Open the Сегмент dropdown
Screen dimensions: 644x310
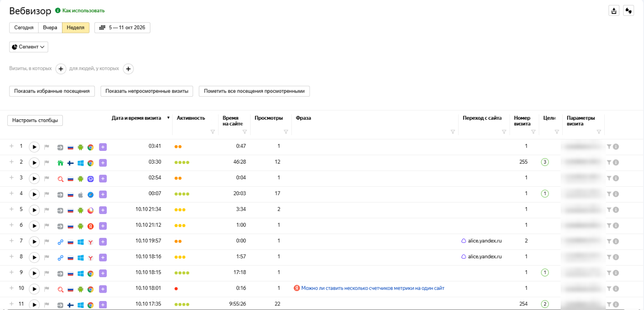(x=29, y=47)
